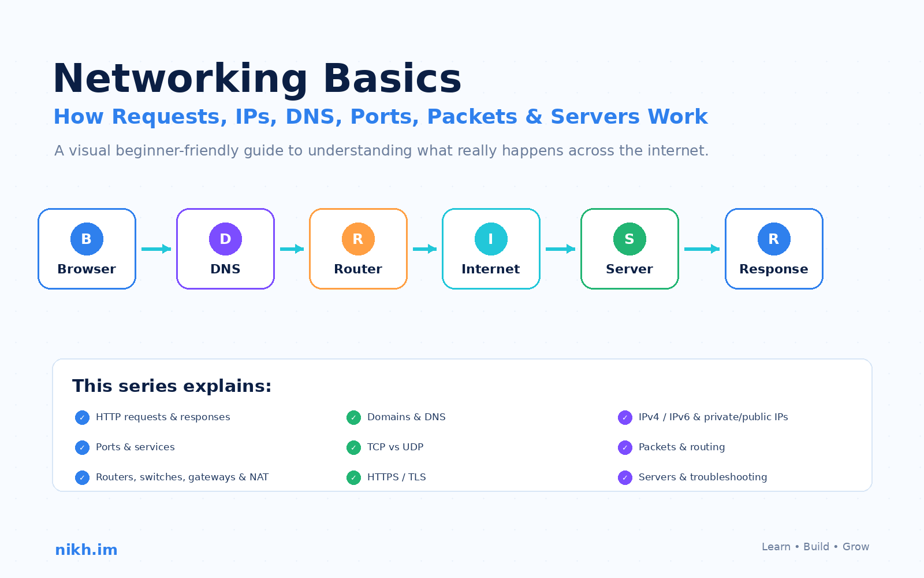Click the checkmark beside HTTP requests & responses
Viewport: 924px width, 578px height.
click(x=82, y=417)
